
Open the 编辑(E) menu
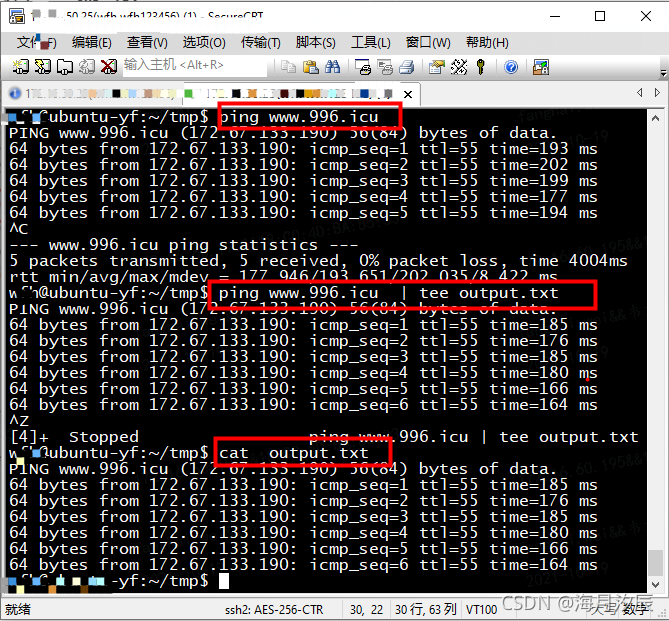pos(92,42)
